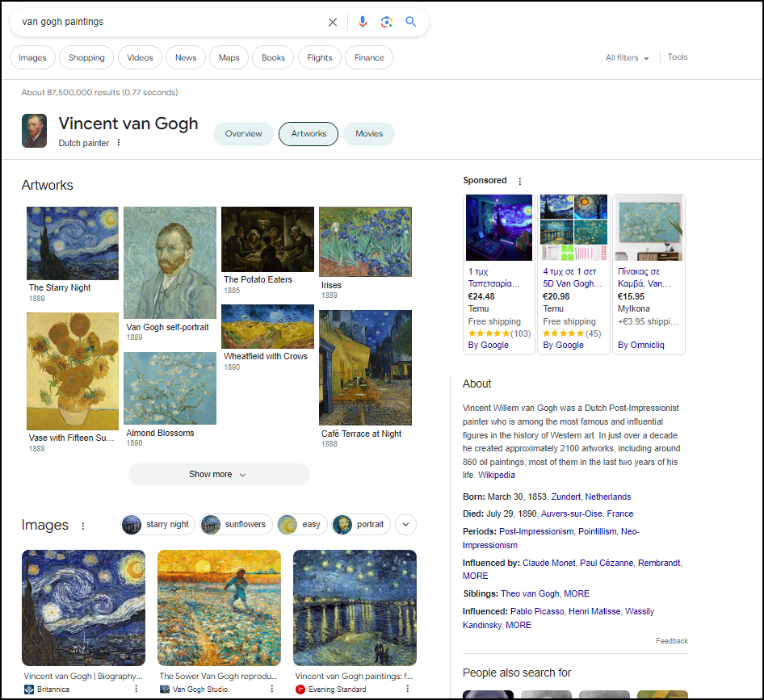This screenshot has height=700, width=764.
Task: Submit search with the magnifying glass icon
Action: point(411,22)
